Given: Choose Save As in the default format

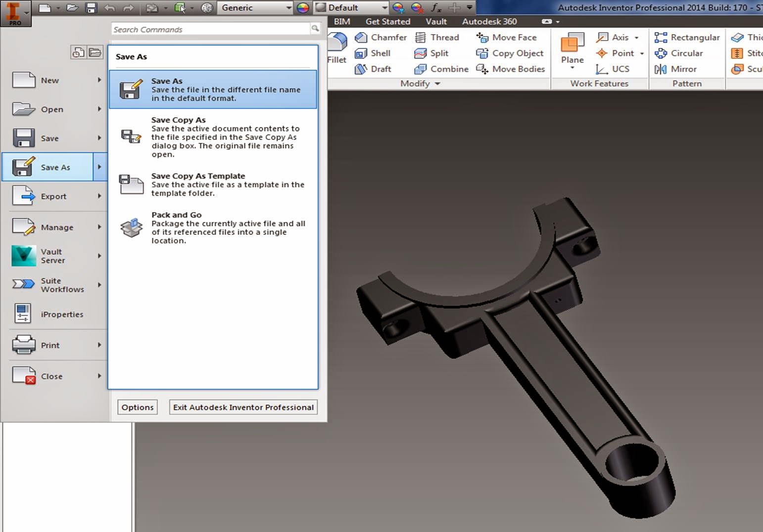Looking at the screenshot, I should point(213,89).
